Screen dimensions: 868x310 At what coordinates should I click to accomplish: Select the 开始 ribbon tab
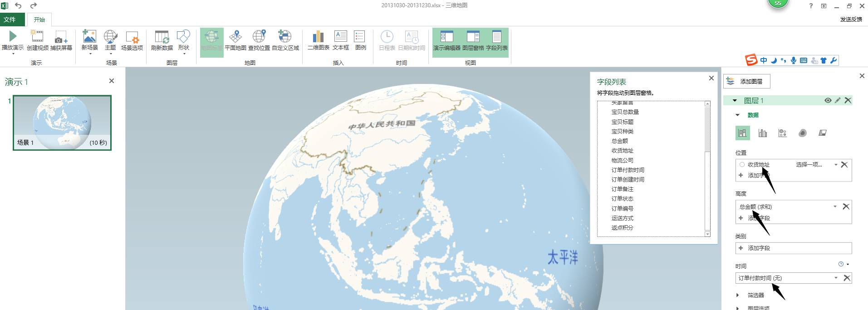39,20
